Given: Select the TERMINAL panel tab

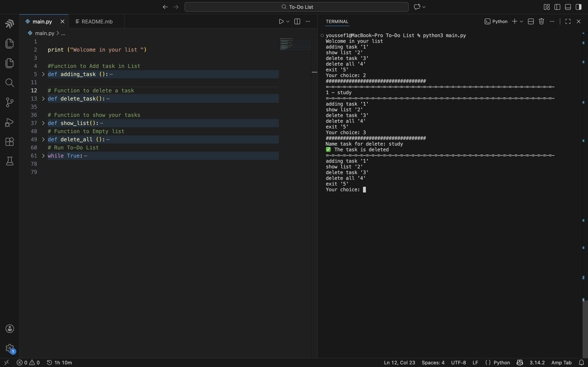Looking at the screenshot, I should point(337,22).
